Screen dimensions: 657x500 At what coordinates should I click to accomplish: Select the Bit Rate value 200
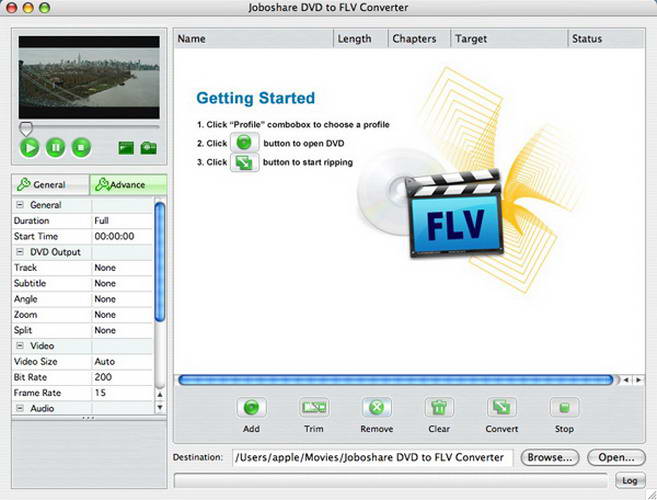122,377
